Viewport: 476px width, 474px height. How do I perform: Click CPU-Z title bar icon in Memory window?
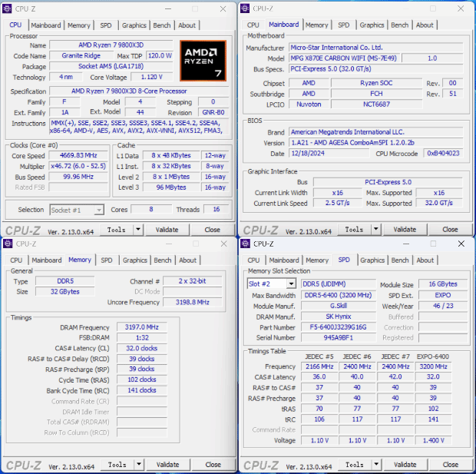click(8, 244)
